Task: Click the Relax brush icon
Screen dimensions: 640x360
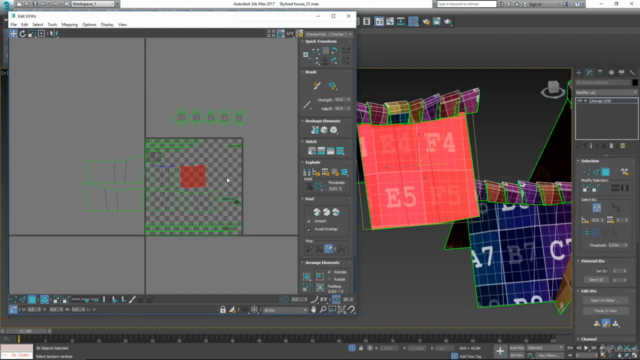Action: click(x=333, y=85)
